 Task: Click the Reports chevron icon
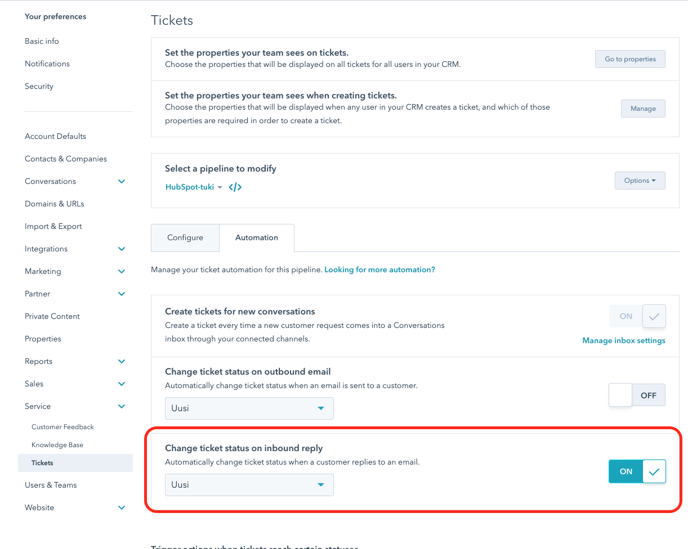pyautogui.click(x=122, y=361)
